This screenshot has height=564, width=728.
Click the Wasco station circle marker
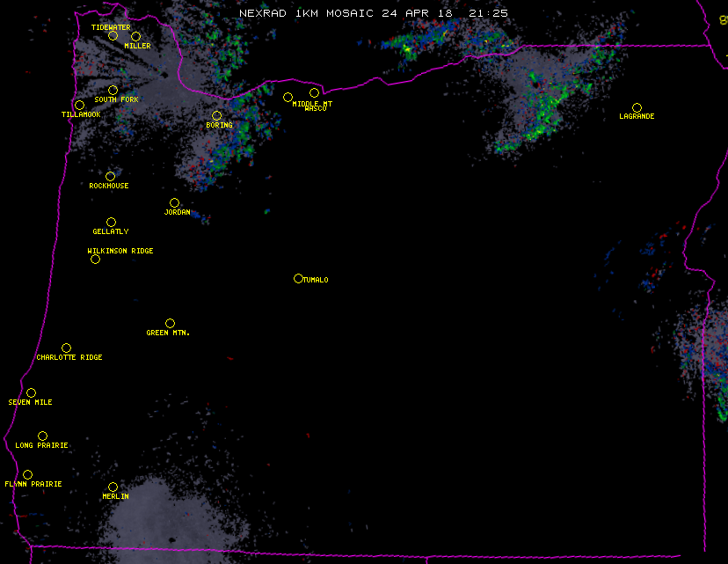tap(314, 92)
